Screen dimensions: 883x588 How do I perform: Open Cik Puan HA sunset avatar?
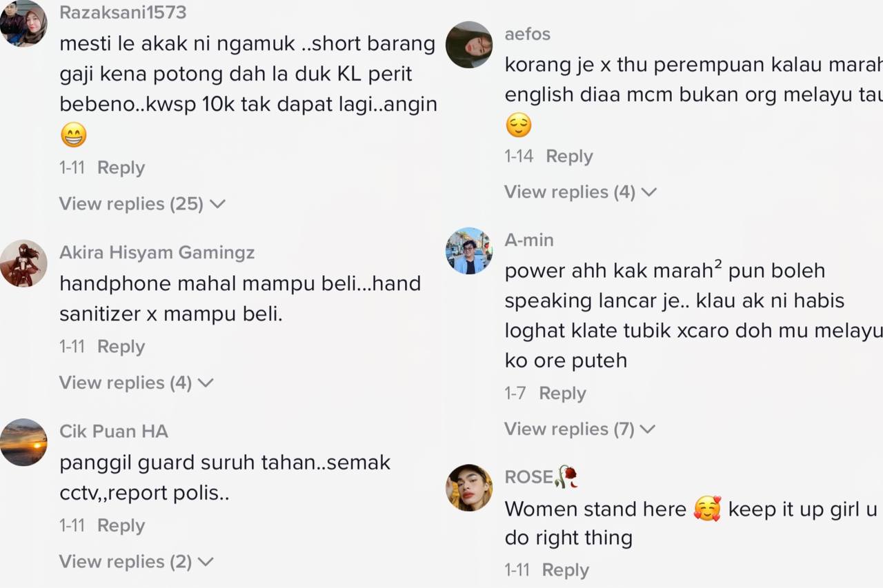click(x=23, y=443)
